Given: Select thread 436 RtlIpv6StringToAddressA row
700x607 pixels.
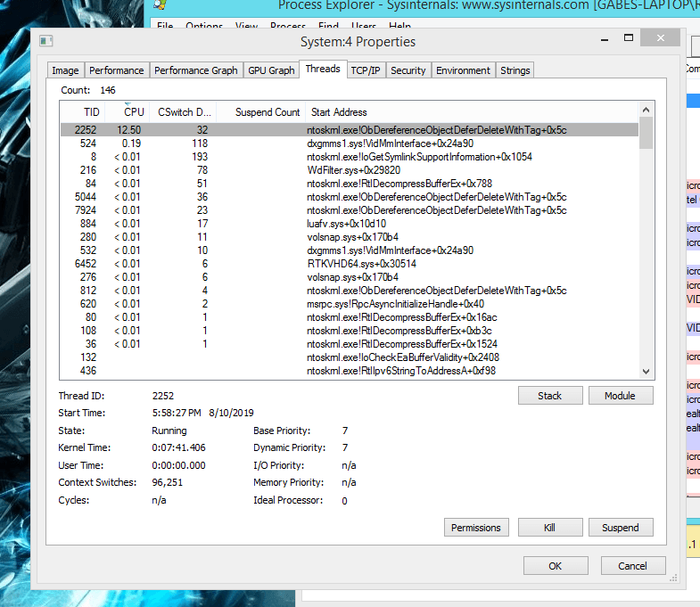Looking at the screenshot, I should click(x=349, y=371).
